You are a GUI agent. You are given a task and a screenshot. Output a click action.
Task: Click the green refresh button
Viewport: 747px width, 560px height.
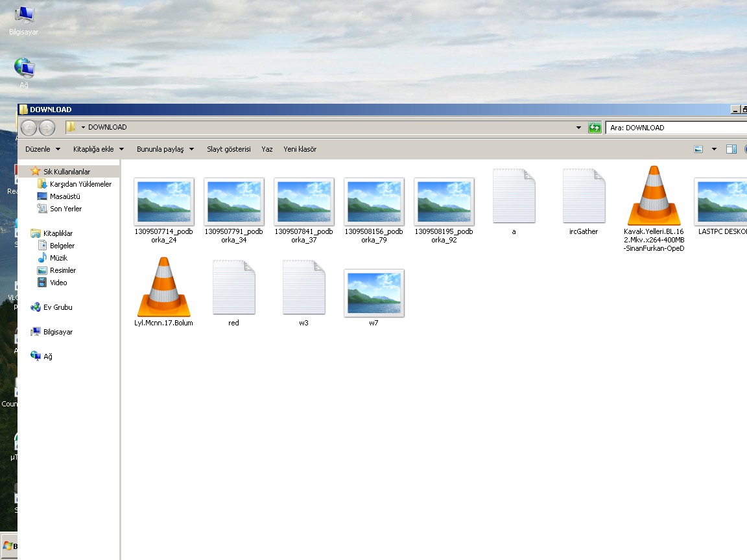(595, 128)
